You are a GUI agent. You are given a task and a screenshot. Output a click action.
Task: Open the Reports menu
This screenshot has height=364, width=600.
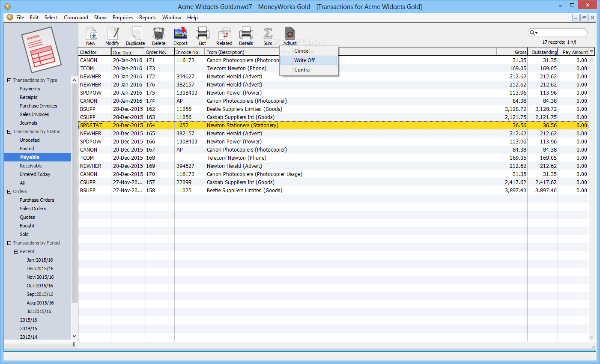(x=148, y=18)
